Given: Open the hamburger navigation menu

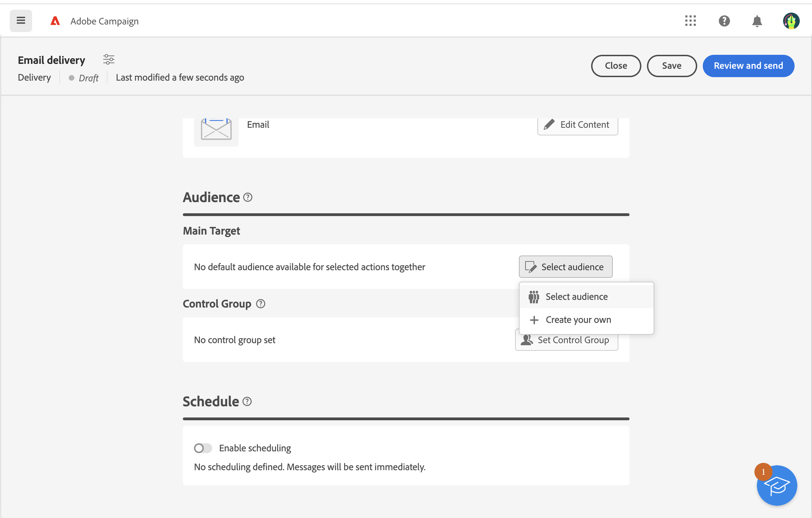Looking at the screenshot, I should 21,21.
